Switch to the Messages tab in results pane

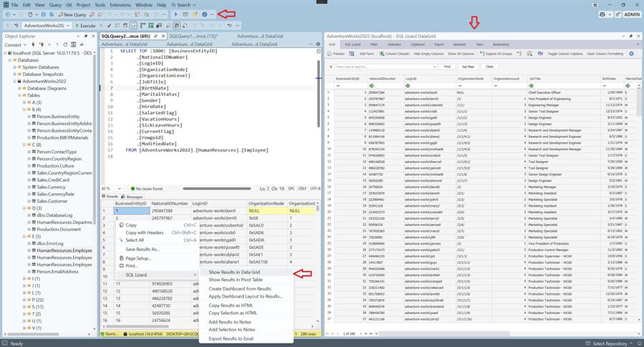click(132, 197)
